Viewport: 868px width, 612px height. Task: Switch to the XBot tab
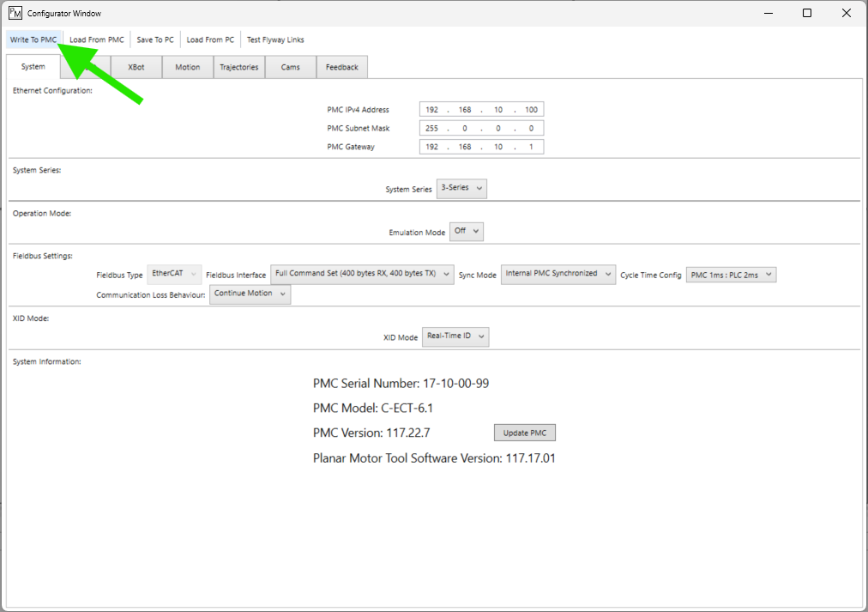point(136,67)
